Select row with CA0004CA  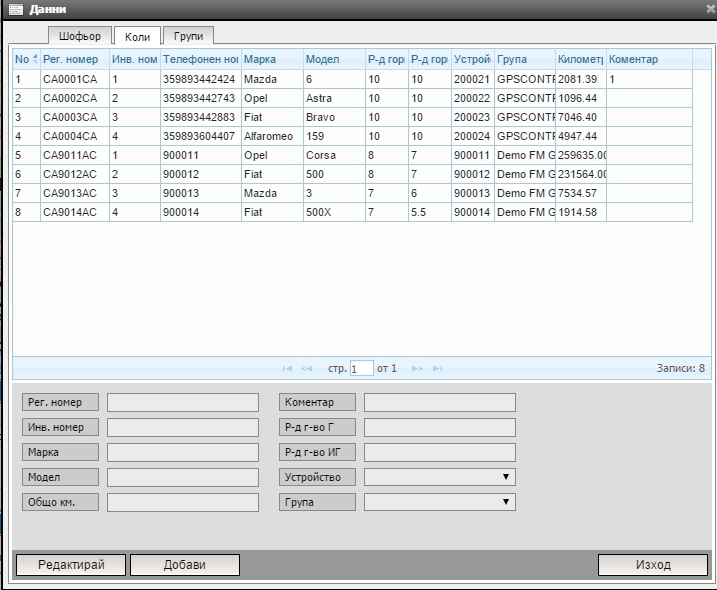[x=352, y=136]
